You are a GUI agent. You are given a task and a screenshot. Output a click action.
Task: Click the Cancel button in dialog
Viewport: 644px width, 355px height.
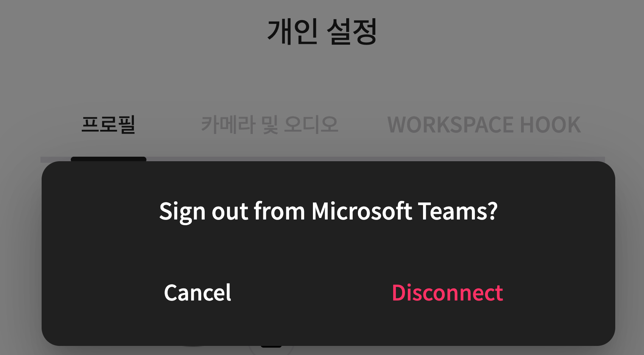pos(198,293)
